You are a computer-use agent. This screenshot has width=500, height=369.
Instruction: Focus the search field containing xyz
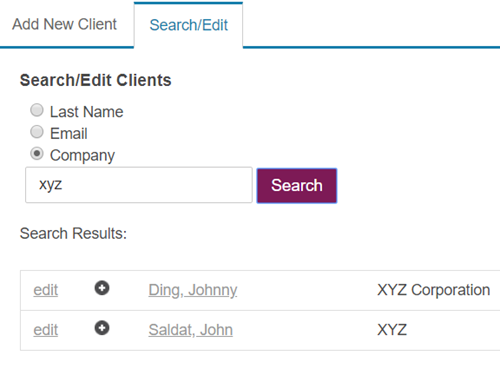139,185
